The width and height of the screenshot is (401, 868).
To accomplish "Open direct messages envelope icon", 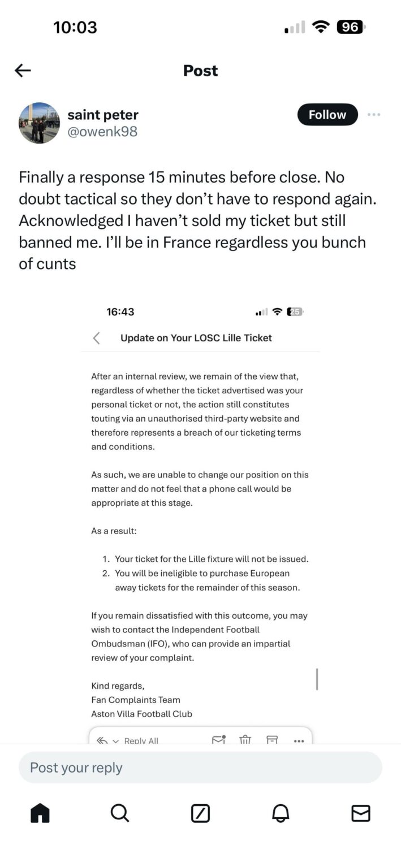I will tap(361, 814).
